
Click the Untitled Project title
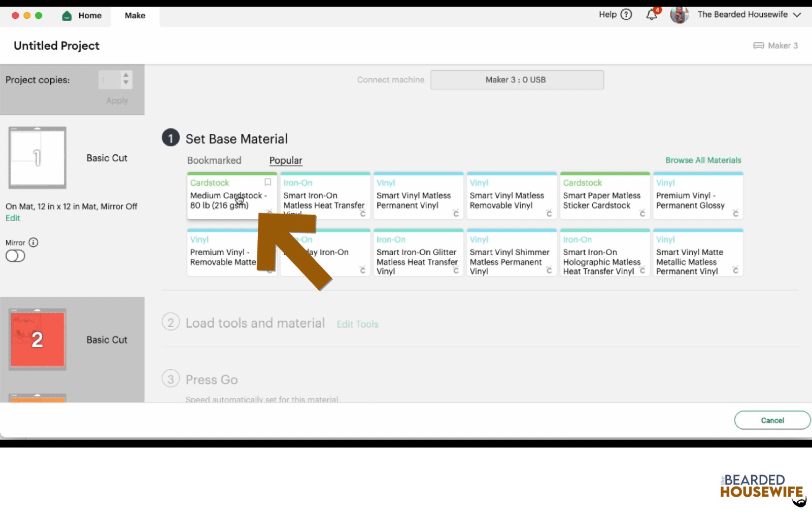click(x=57, y=46)
